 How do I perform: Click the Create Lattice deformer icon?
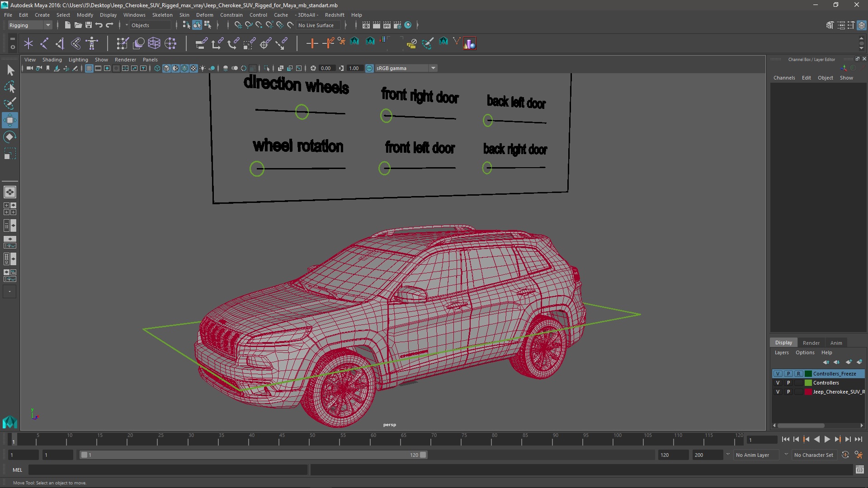pos(154,43)
